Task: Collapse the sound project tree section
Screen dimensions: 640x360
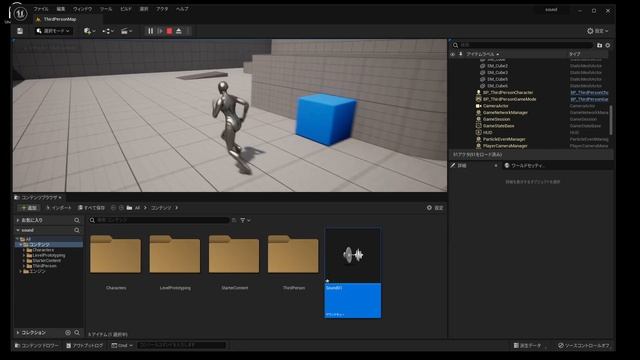Action: tap(18, 230)
